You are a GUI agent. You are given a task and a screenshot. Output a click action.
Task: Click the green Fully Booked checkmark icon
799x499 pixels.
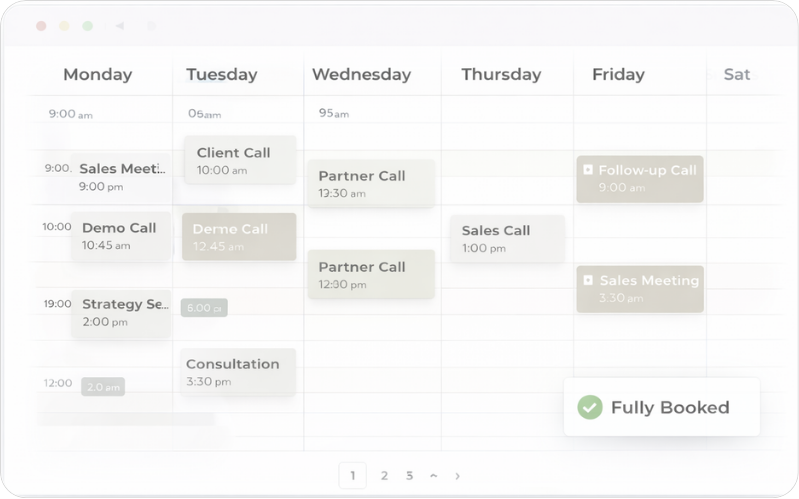pyautogui.click(x=590, y=407)
